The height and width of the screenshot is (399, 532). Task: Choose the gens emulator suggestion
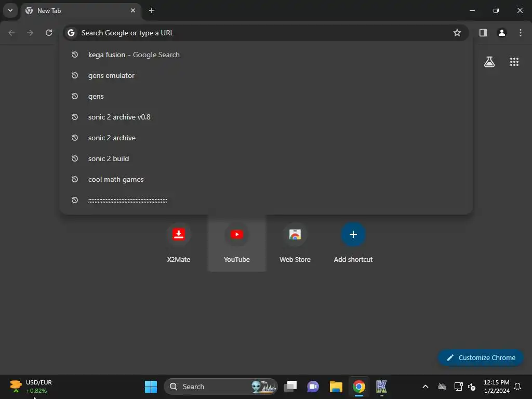tap(266, 75)
